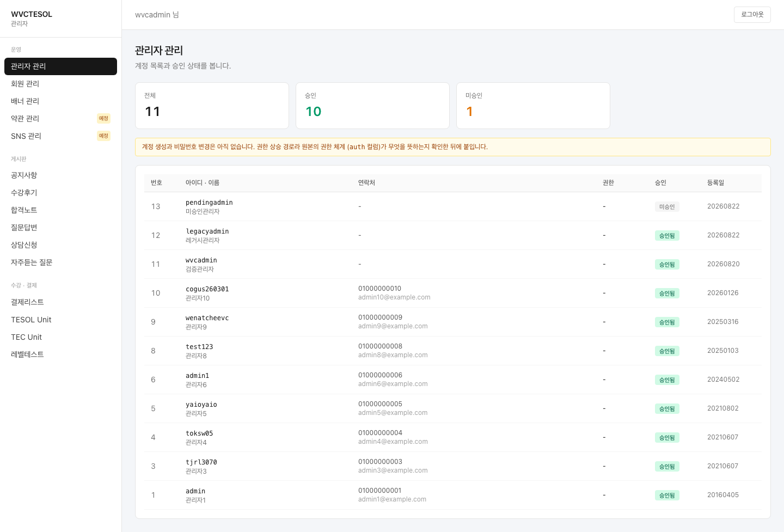Open 회원 관리 in the sidebar

[60, 84]
